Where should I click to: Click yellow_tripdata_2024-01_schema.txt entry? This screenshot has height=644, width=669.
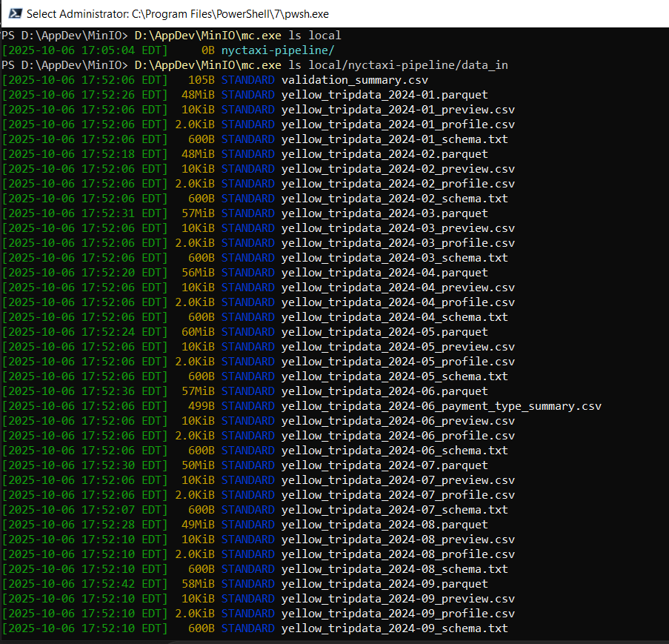(x=395, y=139)
